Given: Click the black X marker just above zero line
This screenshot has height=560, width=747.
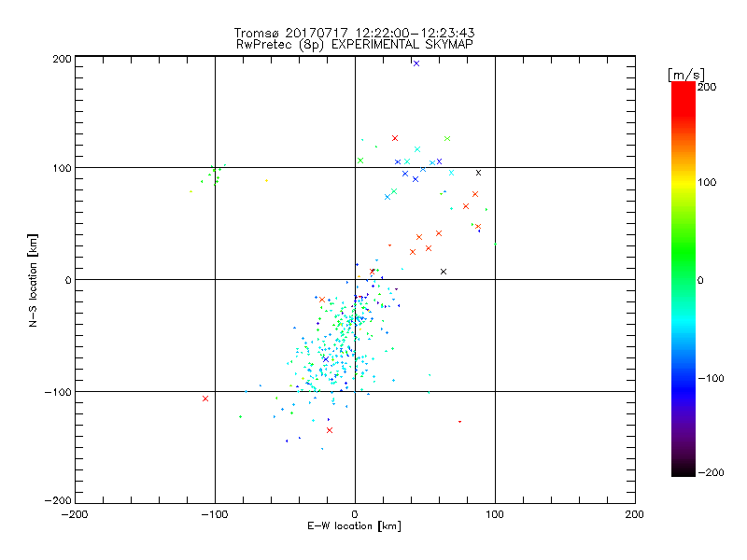Looking at the screenshot, I should (x=444, y=272).
